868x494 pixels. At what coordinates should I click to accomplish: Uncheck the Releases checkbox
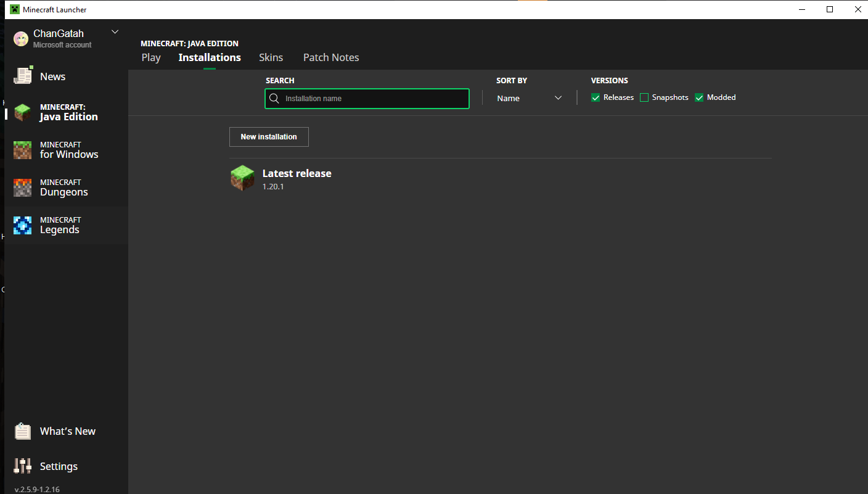point(596,97)
